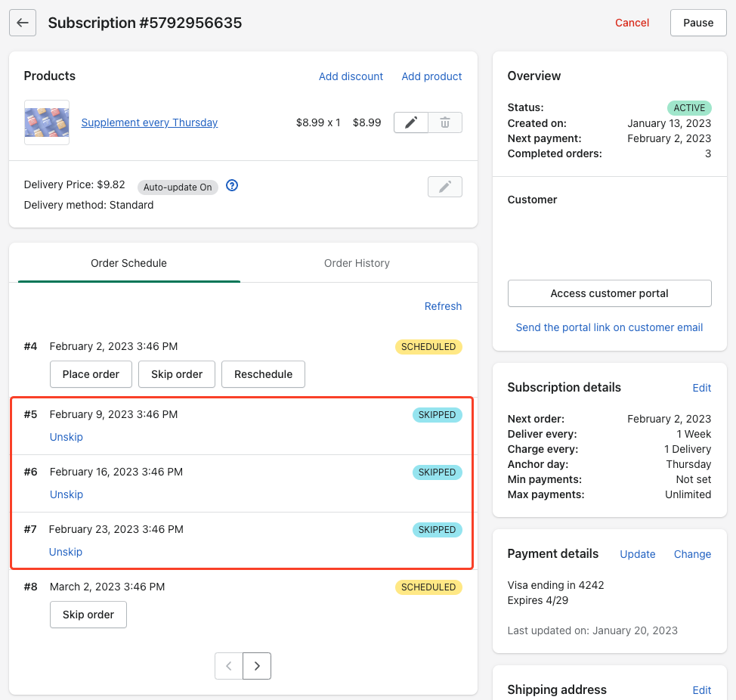Go to previous schedule page arrow

click(x=229, y=666)
